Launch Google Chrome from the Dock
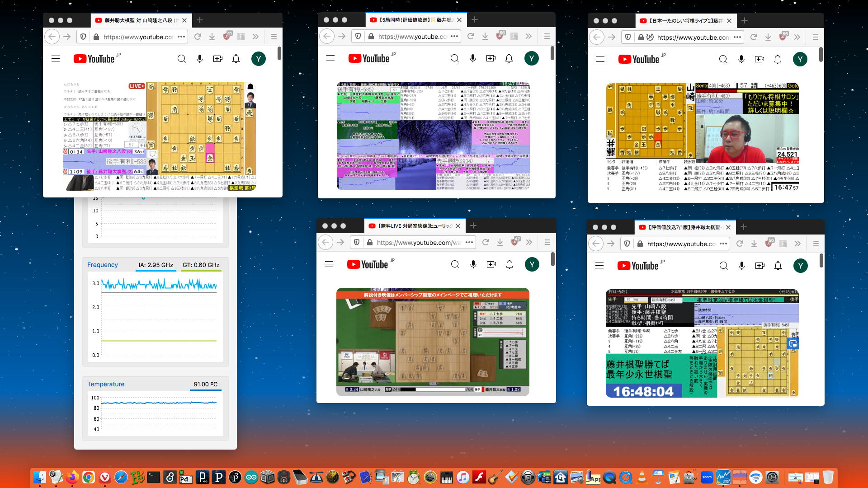The width and height of the screenshot is (868, 488). tap(89, 477)
